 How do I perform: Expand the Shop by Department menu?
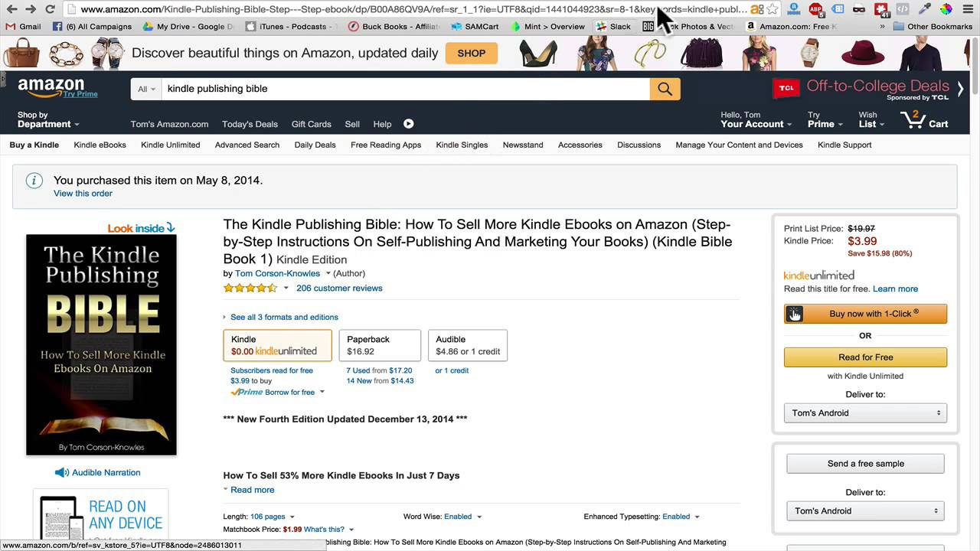click(47, 119)
